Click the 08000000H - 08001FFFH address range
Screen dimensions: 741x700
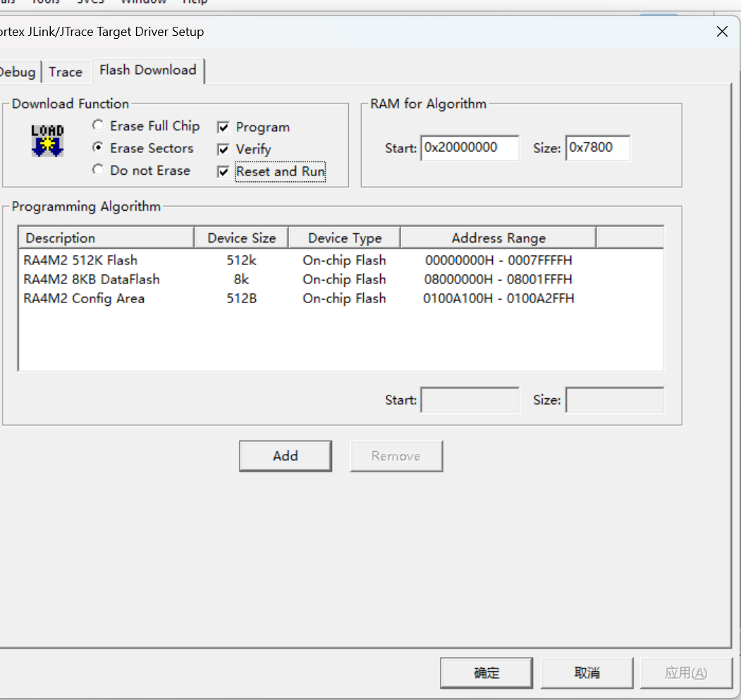pos(498,279)
